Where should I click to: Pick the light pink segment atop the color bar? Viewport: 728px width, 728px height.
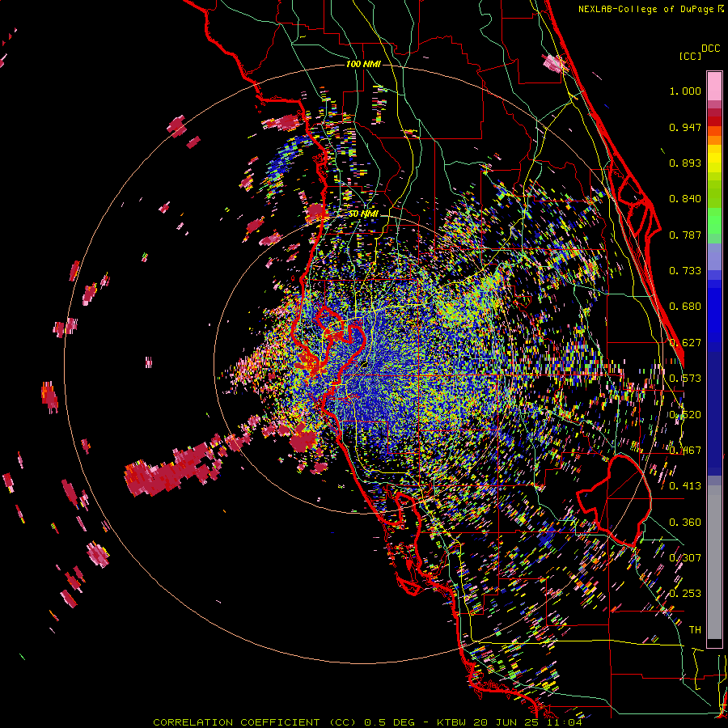tap(714, 86)
